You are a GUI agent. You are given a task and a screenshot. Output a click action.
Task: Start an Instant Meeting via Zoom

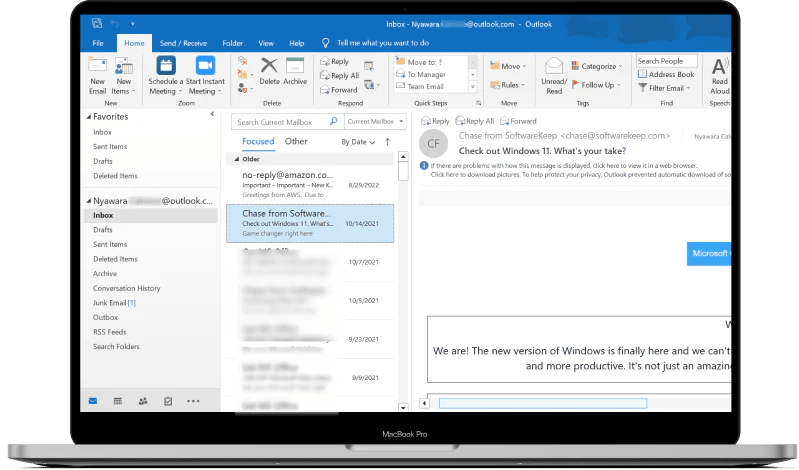205,75
